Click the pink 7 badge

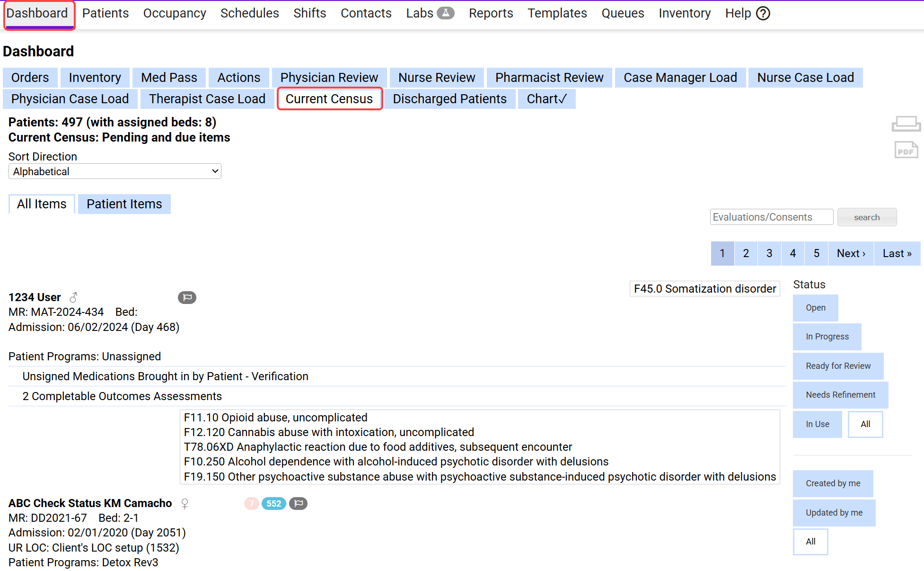[251, 503]
